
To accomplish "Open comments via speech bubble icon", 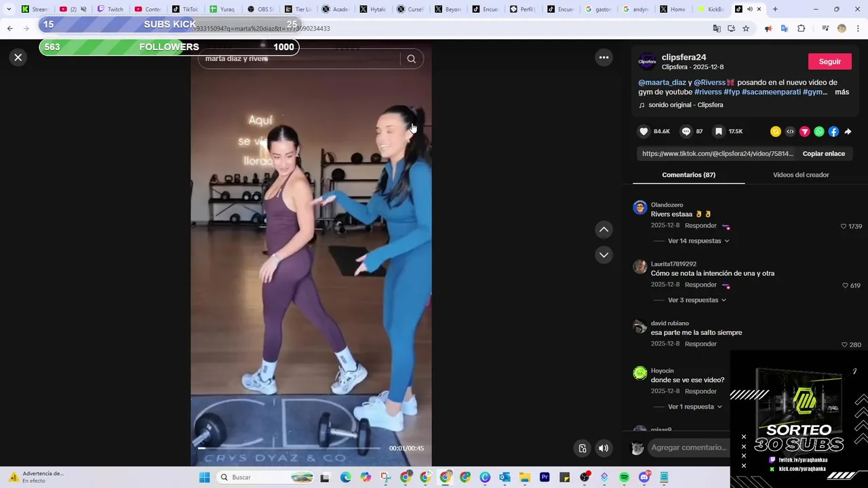I will pos(686,131).
